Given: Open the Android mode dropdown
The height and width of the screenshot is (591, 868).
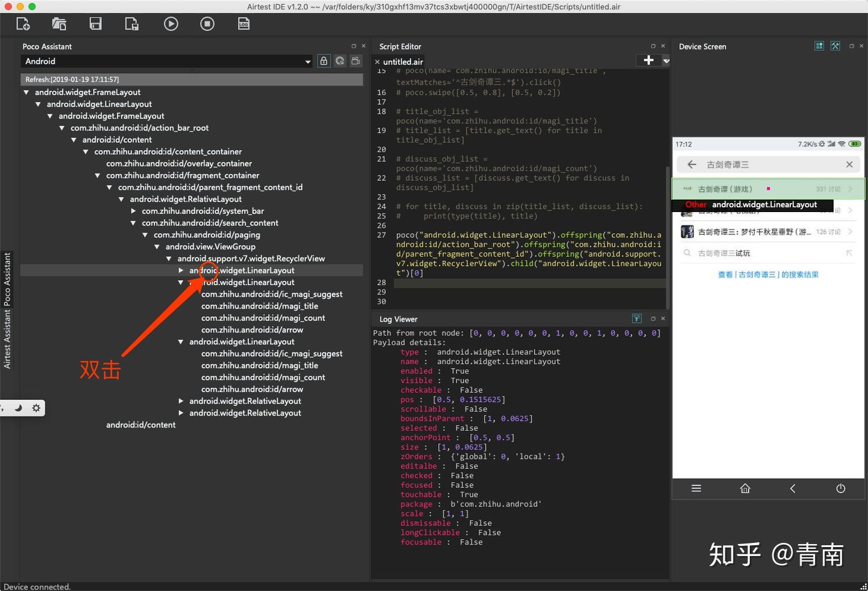Looking at the screenshot, I should click(167, 61).
